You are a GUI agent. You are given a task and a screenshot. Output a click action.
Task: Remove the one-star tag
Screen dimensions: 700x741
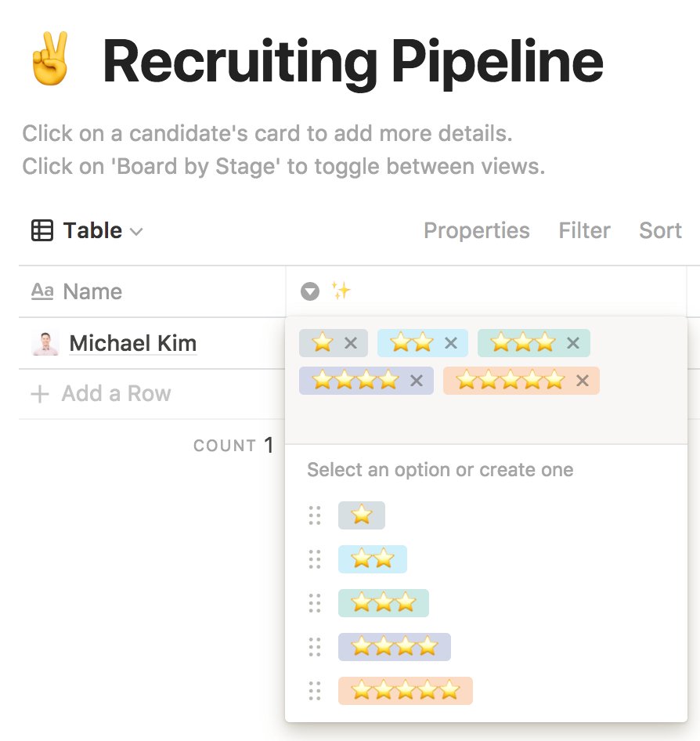tap(351, 343)
